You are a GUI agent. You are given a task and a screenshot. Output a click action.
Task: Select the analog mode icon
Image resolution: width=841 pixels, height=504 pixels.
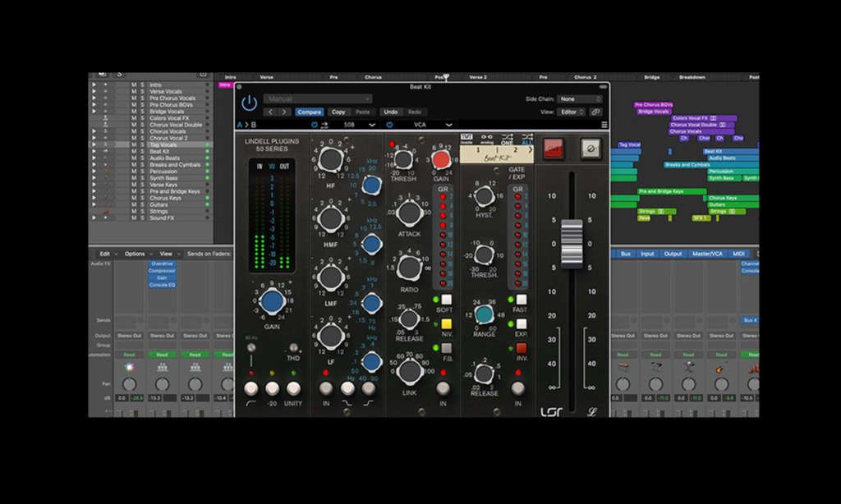pos(486,139)
